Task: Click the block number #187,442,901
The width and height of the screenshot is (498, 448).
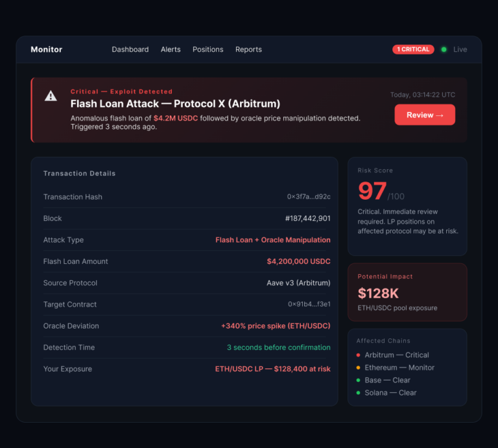Action: (x=308, y=218)
